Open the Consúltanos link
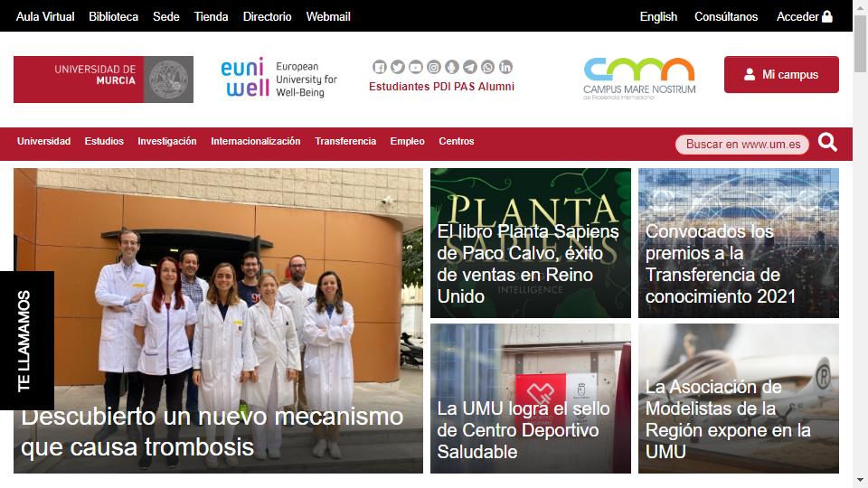Viewport: 868px width, 488px height. click(x=726, y=16)
